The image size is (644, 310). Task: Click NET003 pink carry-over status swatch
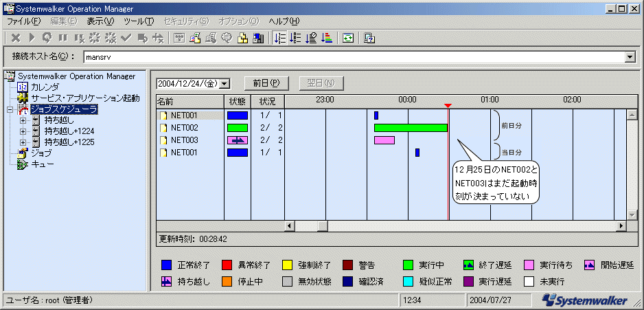point(238,140)
